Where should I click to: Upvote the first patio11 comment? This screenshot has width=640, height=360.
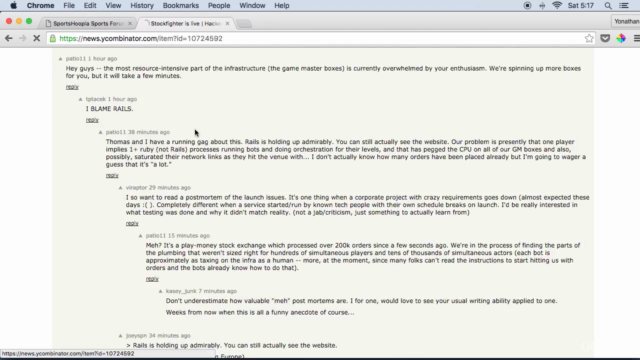coord(60,59)
